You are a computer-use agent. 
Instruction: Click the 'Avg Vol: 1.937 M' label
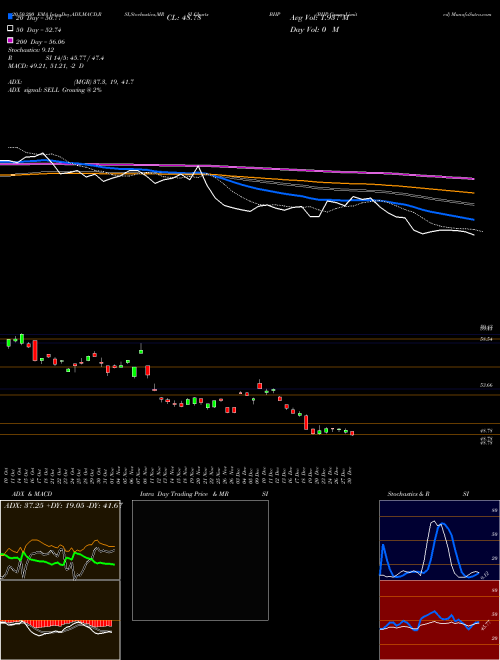[x=319, y=18]
